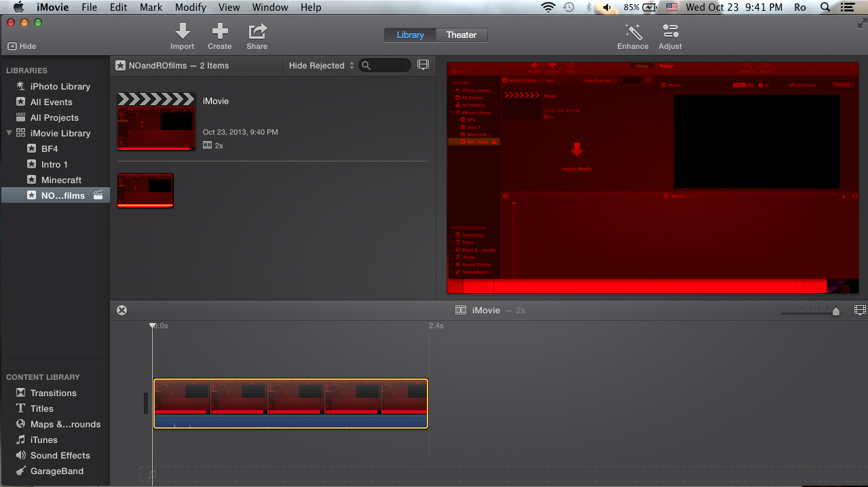Image resolution: width=868 pixels, height=487 pixels.
Task: Open the Hide Rejected filter dropdown
Action: 320,65
